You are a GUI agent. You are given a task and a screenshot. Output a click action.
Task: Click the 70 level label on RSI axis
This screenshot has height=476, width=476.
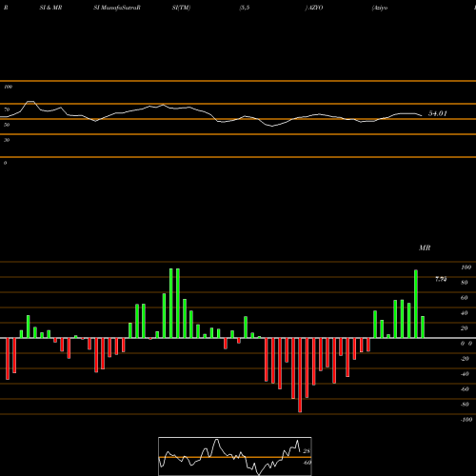pos(7,109)
